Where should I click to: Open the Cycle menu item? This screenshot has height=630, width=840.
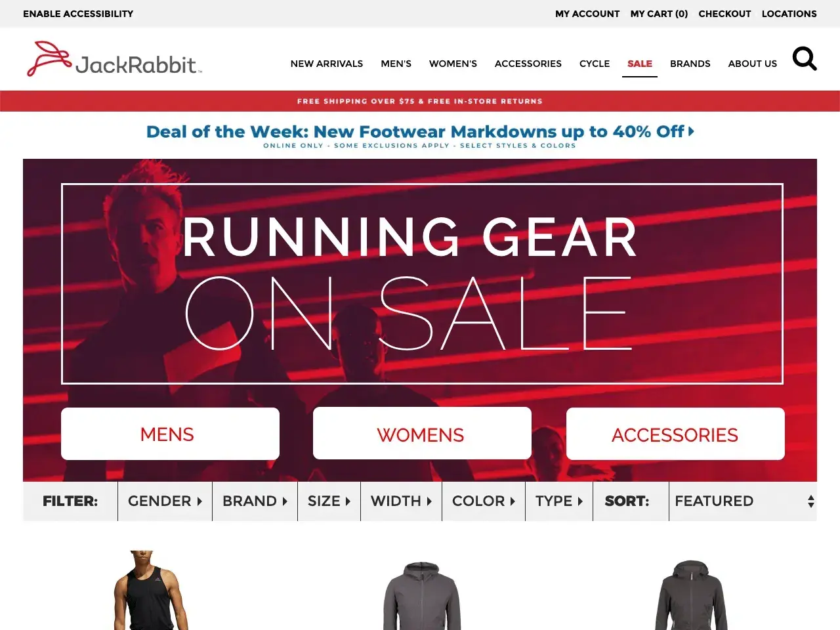click(x=595, y=64)
